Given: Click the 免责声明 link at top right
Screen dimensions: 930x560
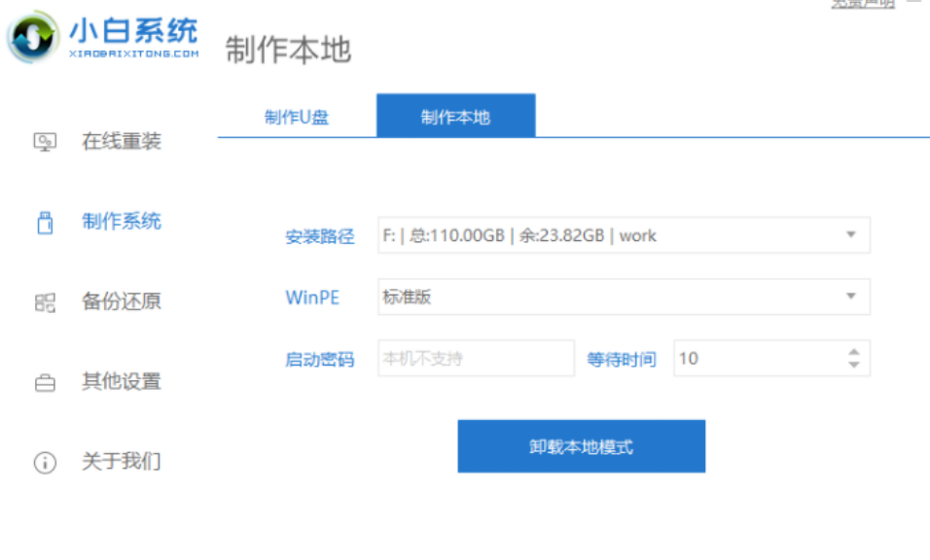Looking at the screenshot, I should (x=862, y=4).
